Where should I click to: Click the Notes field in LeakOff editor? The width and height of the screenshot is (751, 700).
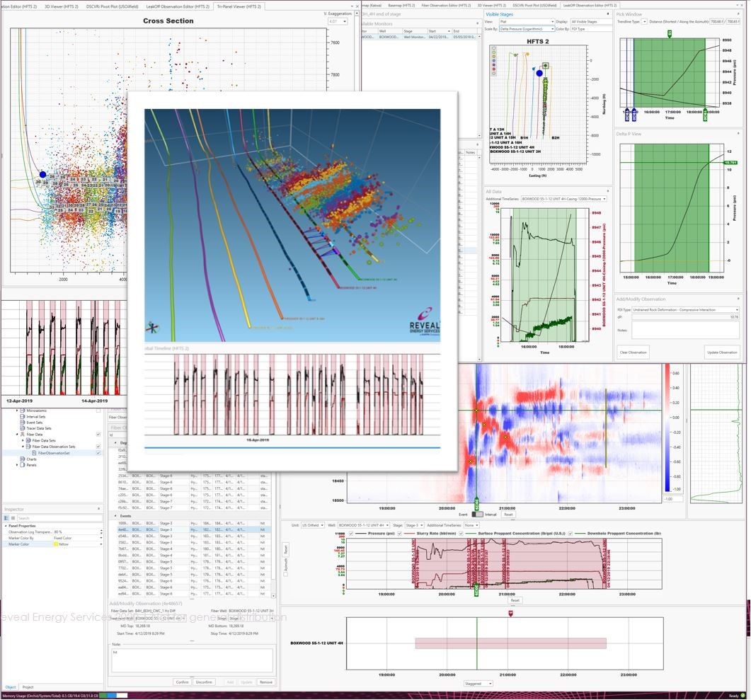[685, 330]
